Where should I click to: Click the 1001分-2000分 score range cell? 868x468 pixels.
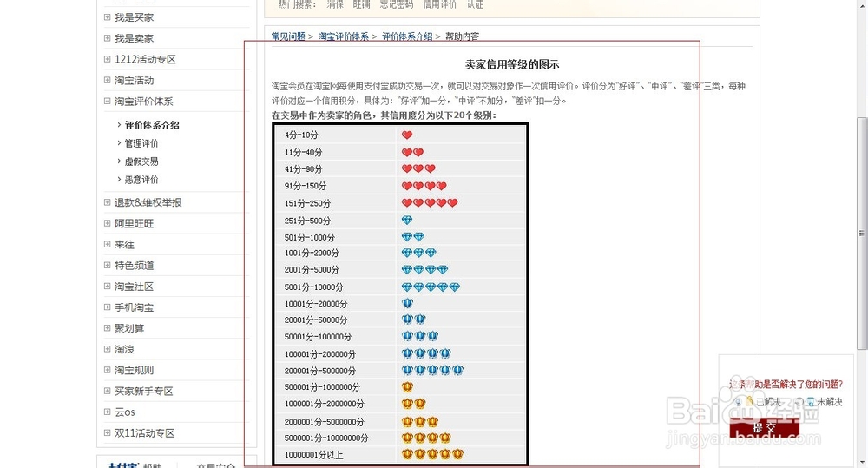[x=312, y=254]
